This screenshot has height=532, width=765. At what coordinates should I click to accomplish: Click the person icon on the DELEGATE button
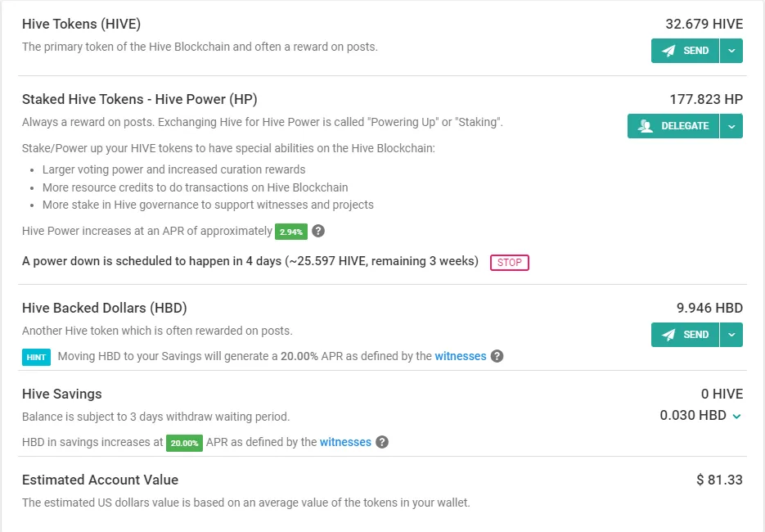(645, 126)
